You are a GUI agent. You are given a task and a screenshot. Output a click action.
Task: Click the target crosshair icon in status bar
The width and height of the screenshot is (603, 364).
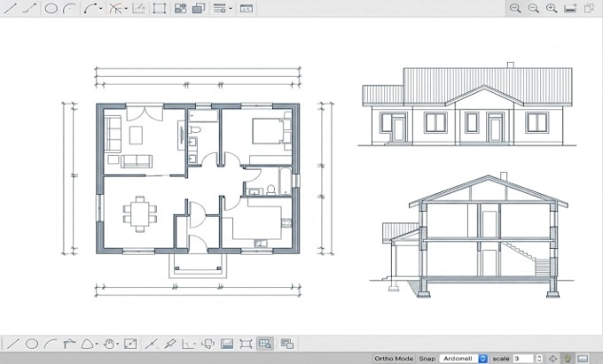[552, 359]
